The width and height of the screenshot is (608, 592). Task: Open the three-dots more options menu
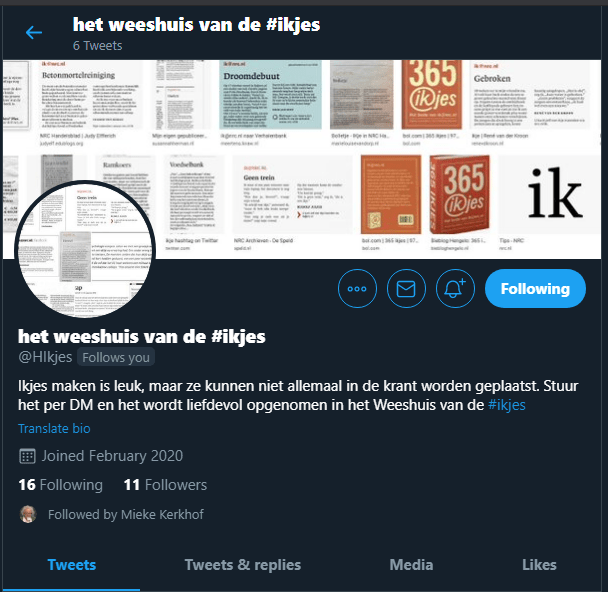[357, 289]
